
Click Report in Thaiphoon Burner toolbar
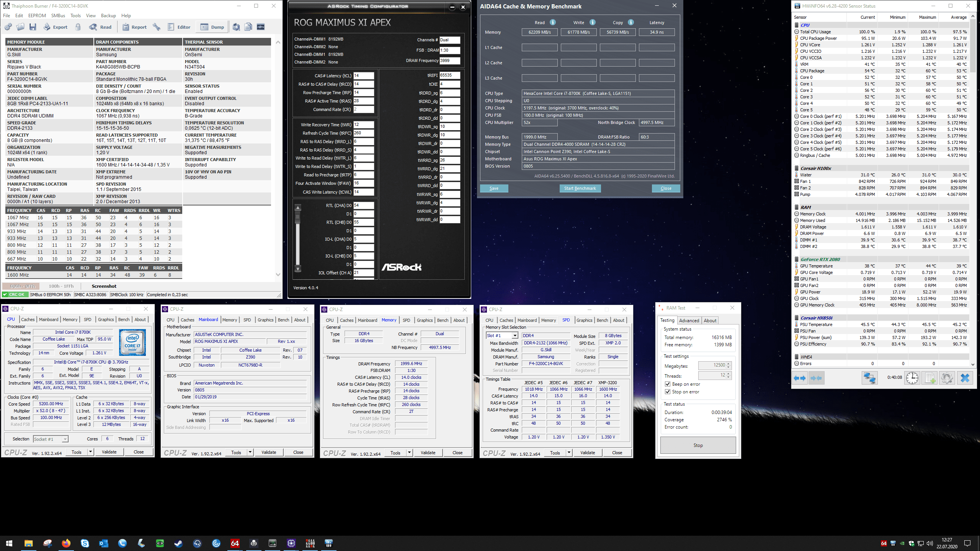[134, 27]
